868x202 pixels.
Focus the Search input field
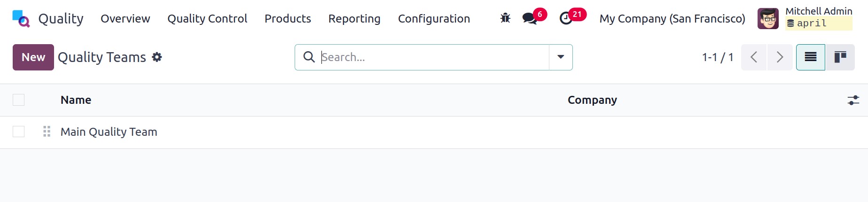[x=432, y=57]
